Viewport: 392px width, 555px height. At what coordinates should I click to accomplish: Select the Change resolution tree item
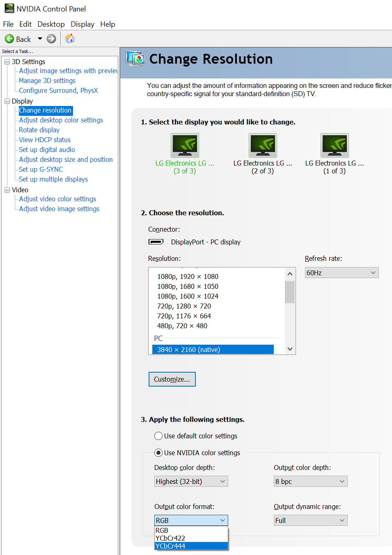click(46, 110)
